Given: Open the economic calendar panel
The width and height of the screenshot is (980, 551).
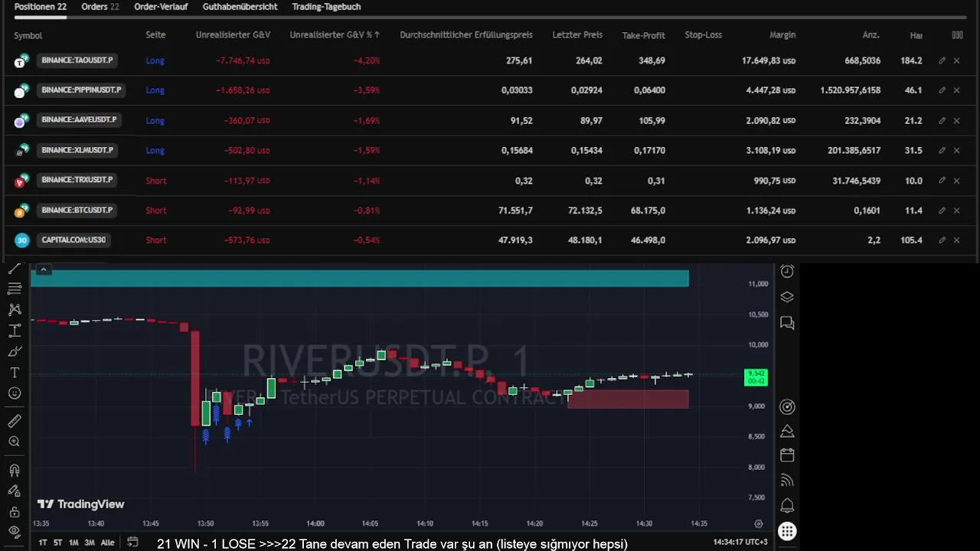Looking at the screenshot, I should click(787, 455).
